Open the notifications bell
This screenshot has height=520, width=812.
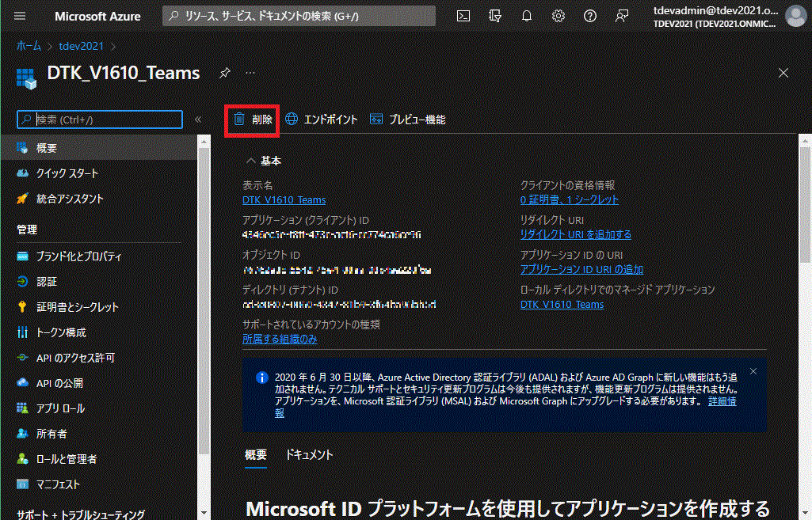tap(527, 16)
